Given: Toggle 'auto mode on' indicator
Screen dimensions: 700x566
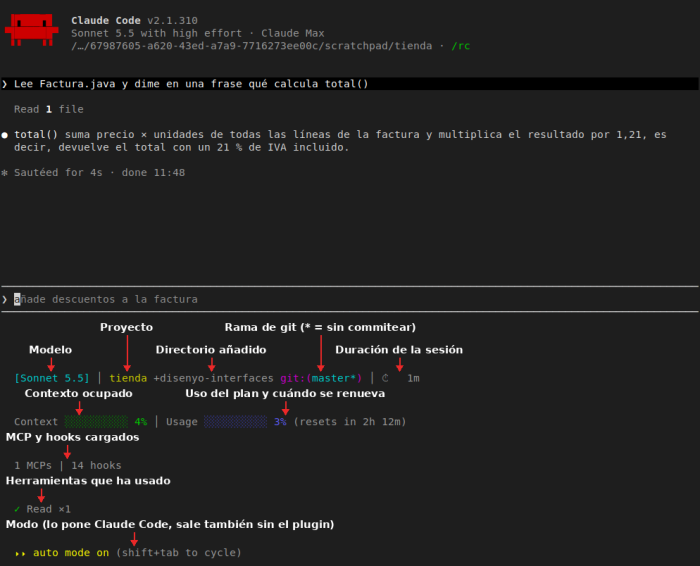Looking at the screenshot, I should pyautogui.click(x=71, y=553).
